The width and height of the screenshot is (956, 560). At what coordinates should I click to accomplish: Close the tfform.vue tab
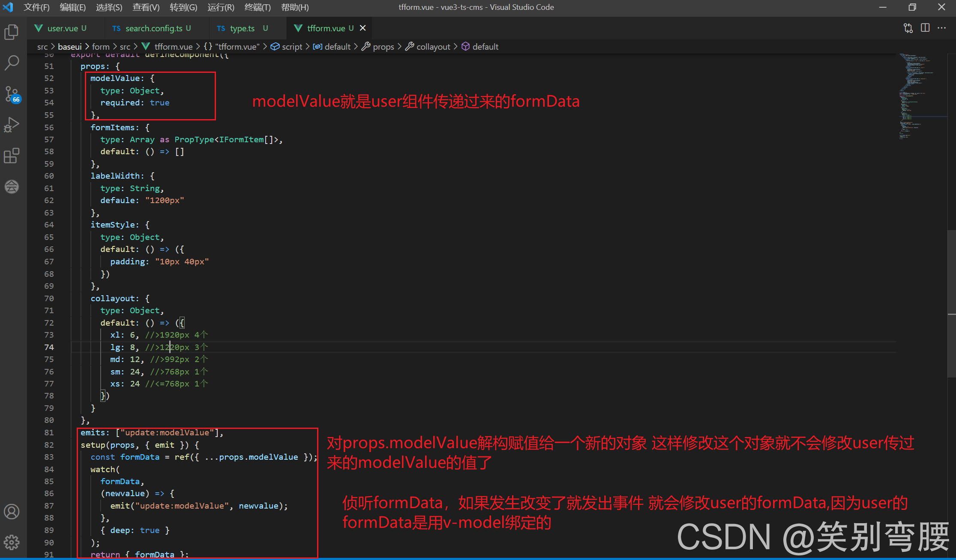click(363, 28)
